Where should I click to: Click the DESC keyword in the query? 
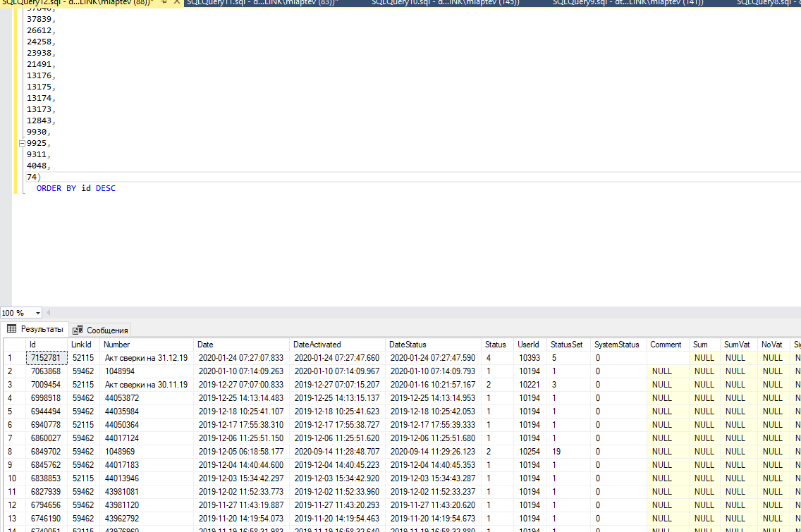106,188
